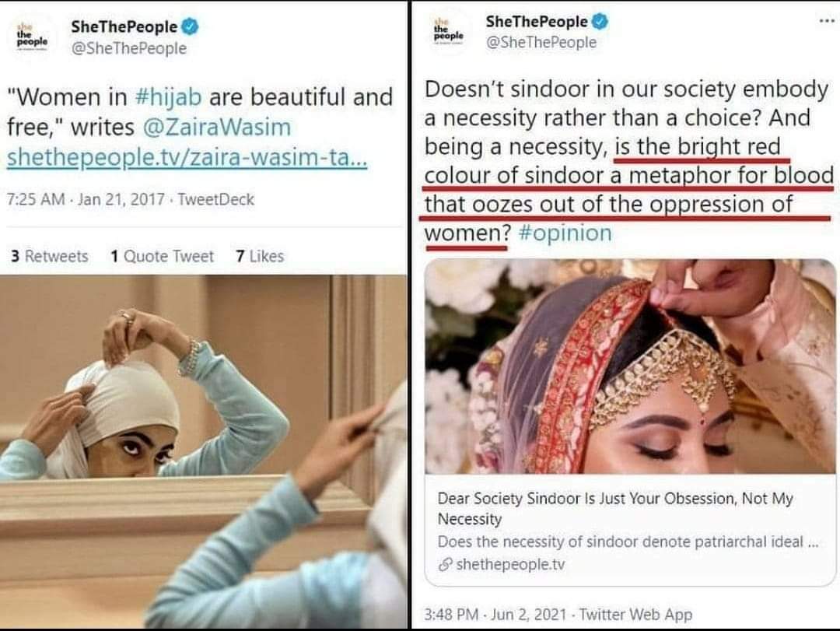Click the bride sindoor photo
Screen dimensions: 840x631
(x=630, y=366)
